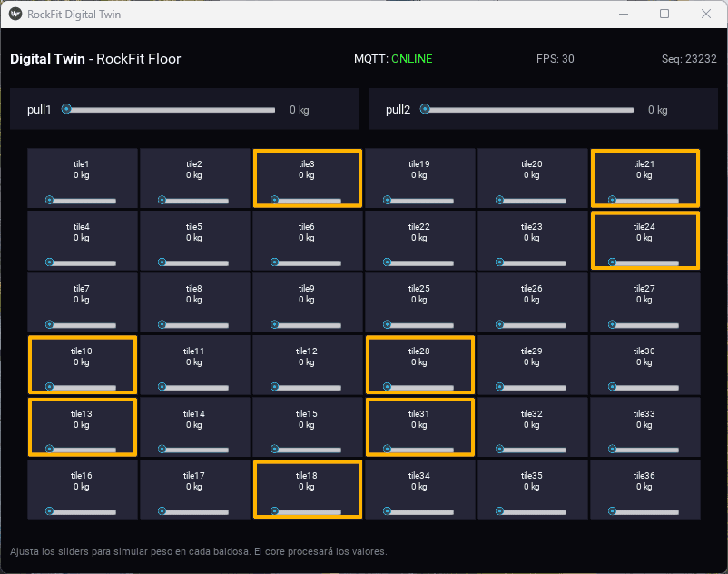The width and height of the screenshot is (728, 574).
Task: Click the tile31 weight slider
Action: 418,449
